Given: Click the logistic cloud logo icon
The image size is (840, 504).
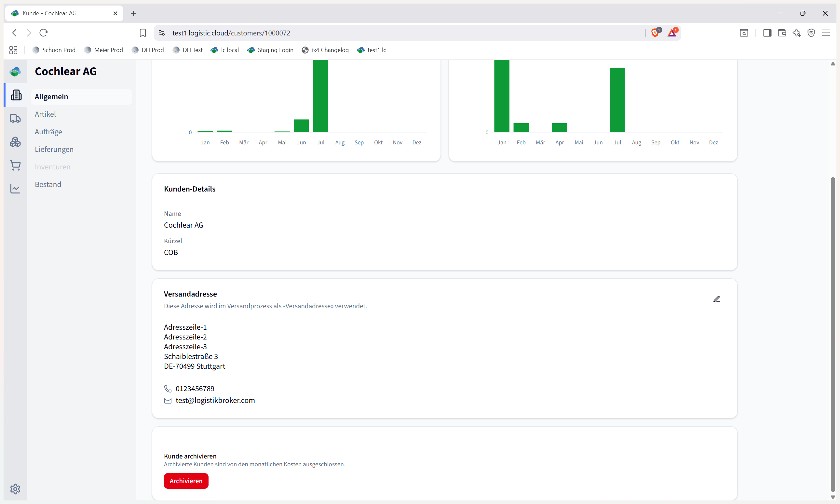Looking at the screenshot, I should click(x=15, y=72).
